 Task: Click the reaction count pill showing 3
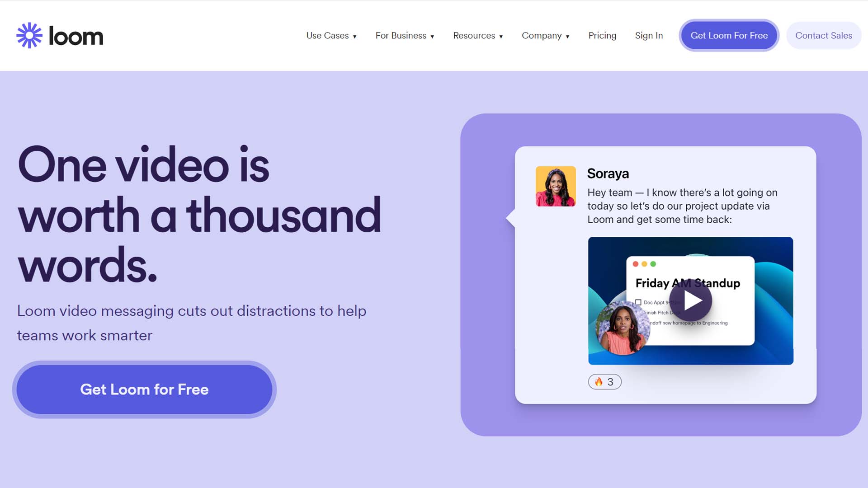pyautogui.click(x=605, y=381)
